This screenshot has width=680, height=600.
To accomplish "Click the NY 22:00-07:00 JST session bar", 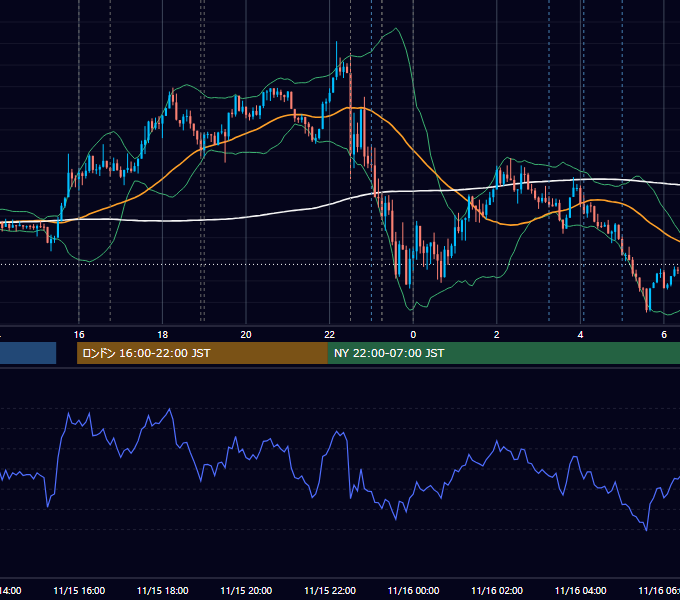I will coord(504,353).
